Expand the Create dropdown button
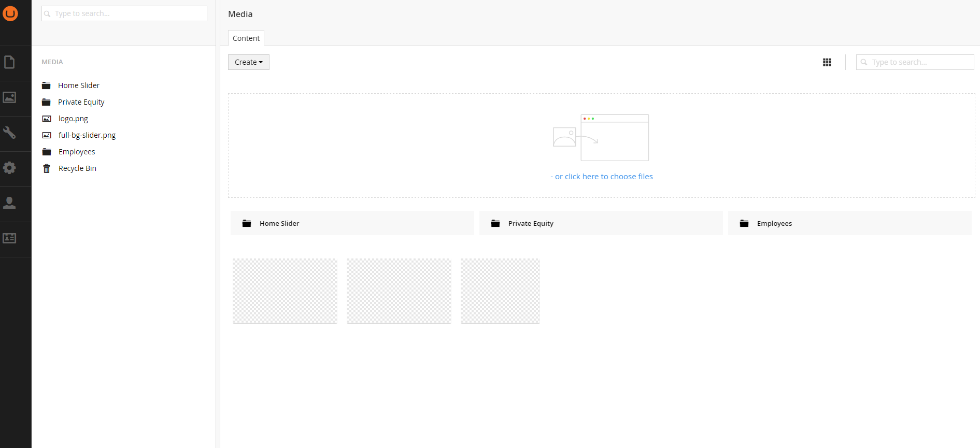 pos(248,62)
